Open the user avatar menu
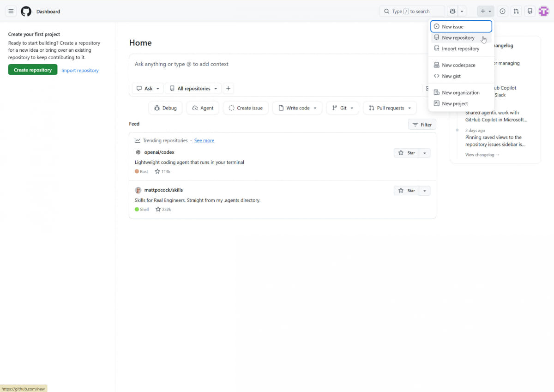 tap(543, 11)
